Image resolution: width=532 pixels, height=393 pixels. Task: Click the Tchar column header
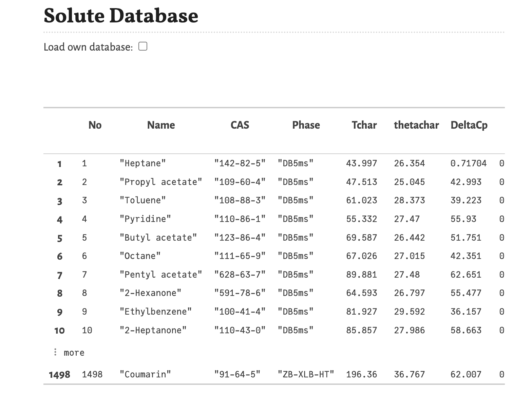coord(364,125)
